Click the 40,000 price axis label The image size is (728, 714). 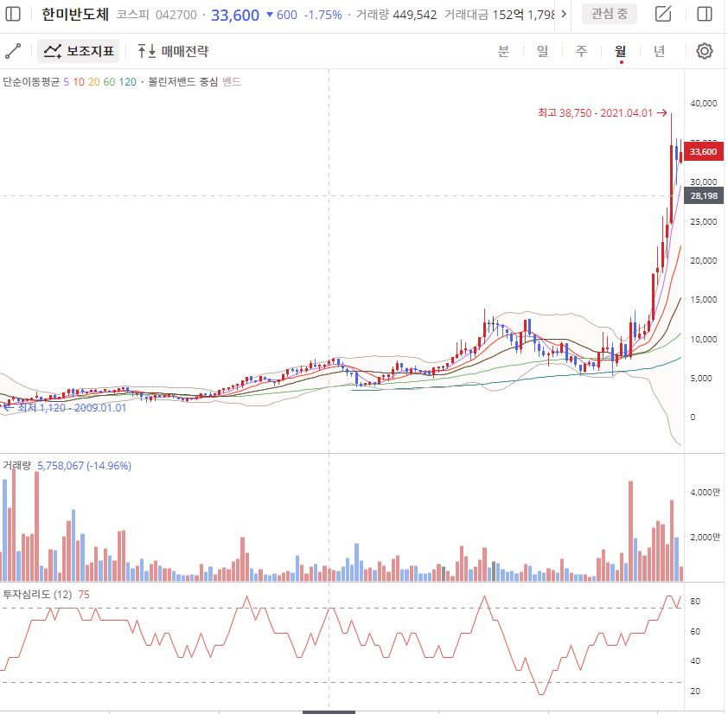coord(704,103)
